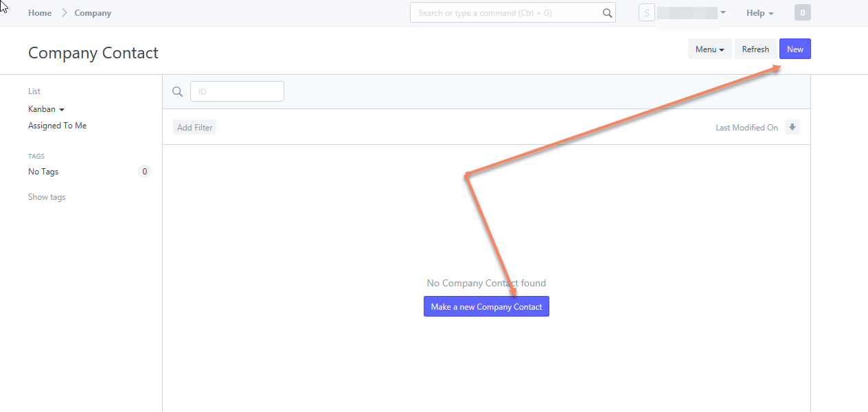Open Assigned To Me filter
The height and width of the screenshot is (412, 868).
pos(57,126)
